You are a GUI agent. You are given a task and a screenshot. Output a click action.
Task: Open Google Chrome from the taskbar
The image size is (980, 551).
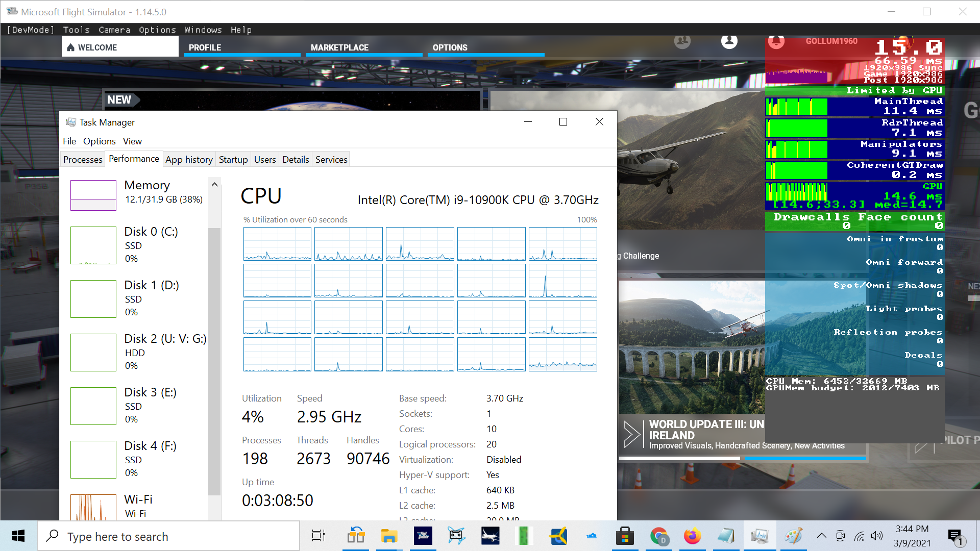tap(659, 536)
